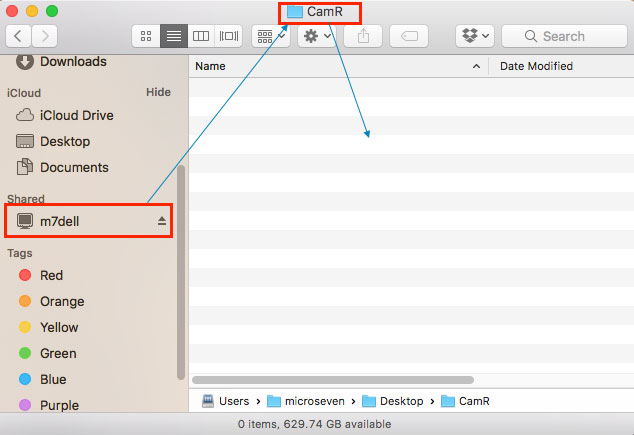Eject the m7dell shared computer
Image resolution: width=634 pixels, height=435 pixels.
click(162, 221)
